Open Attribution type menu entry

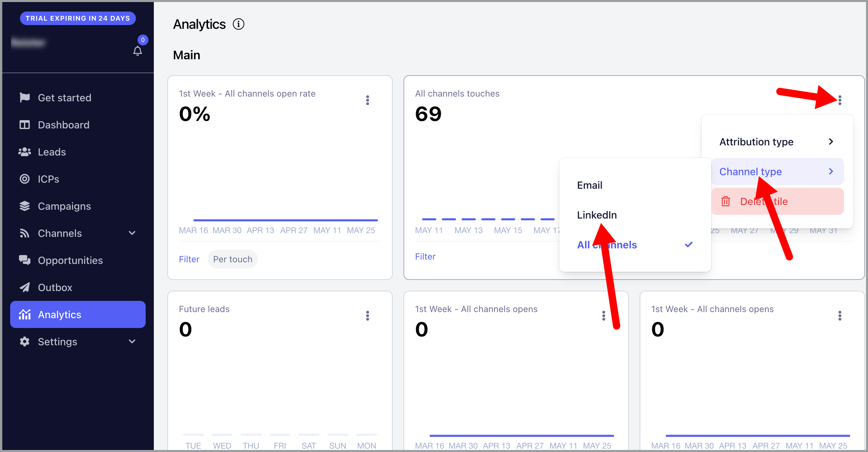(777, 142)
